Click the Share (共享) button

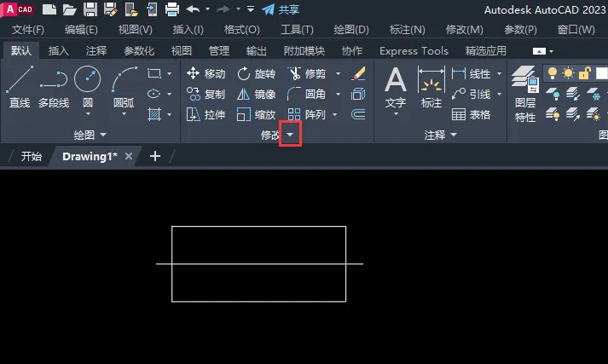point(280,9)
